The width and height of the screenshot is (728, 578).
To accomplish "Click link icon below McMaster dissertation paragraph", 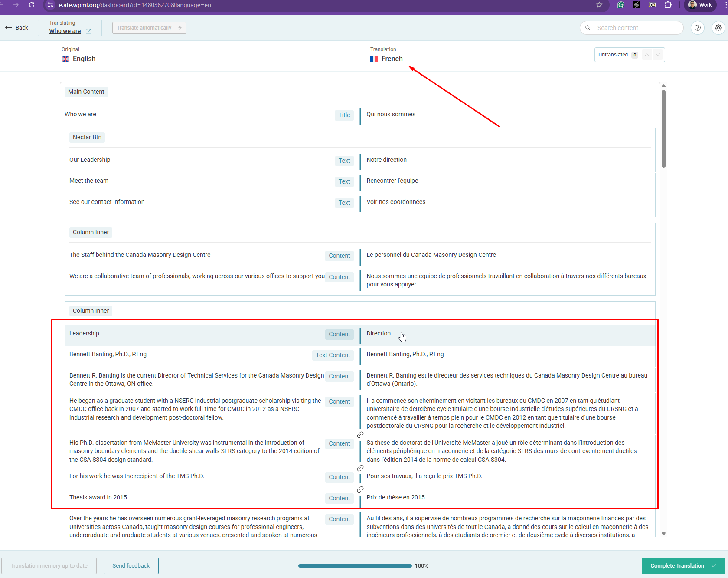I will coord(360,468).
